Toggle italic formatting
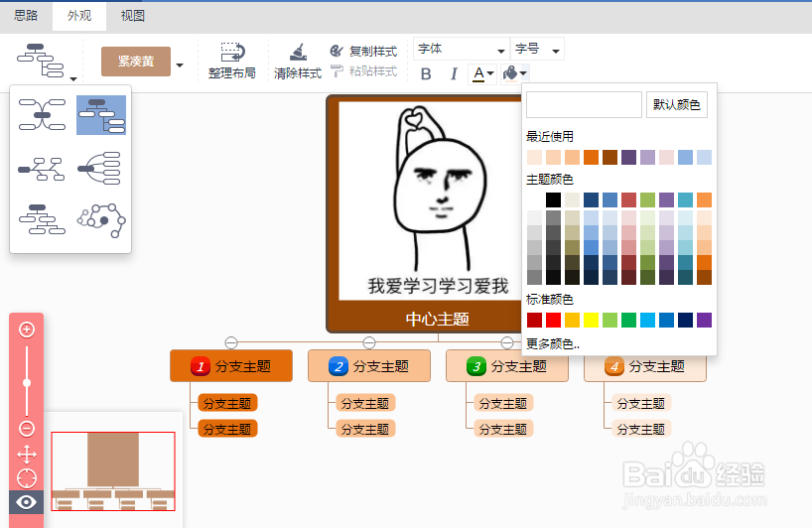 pos(454,74)
